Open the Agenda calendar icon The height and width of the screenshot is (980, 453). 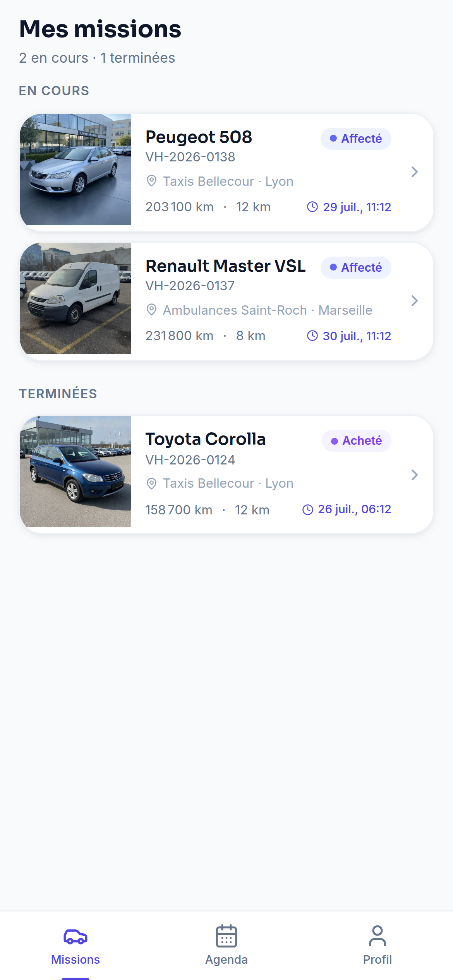(x=226, y=936)
